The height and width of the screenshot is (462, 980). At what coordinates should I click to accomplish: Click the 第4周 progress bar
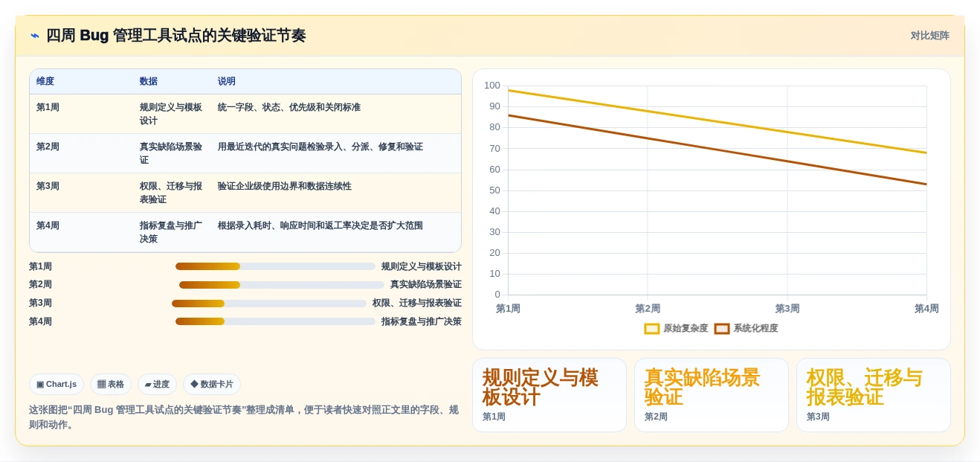[275, 321]
